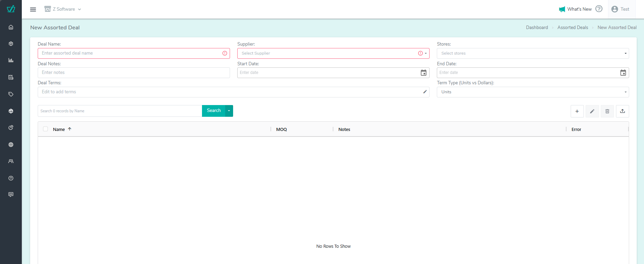This screenshot has width=644, height=264.
Task: Open the bar chart icon in sidebar
Action: (11, 60)
